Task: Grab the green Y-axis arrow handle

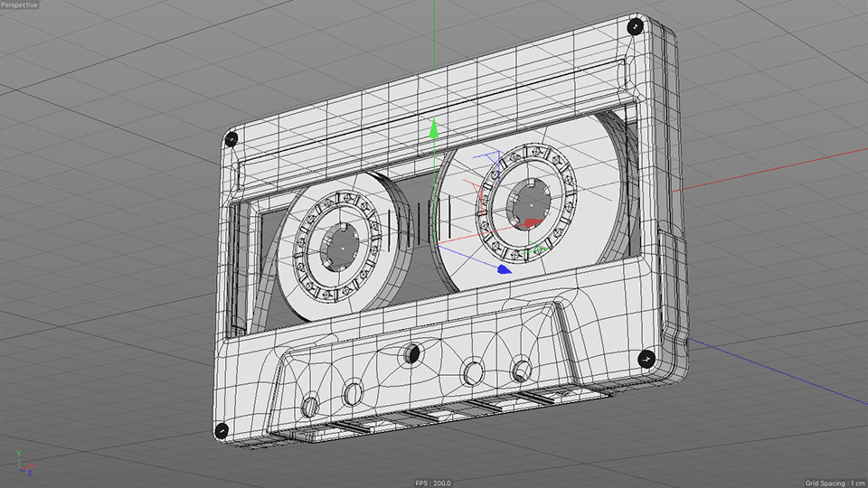Action: (x=434, y=129)
